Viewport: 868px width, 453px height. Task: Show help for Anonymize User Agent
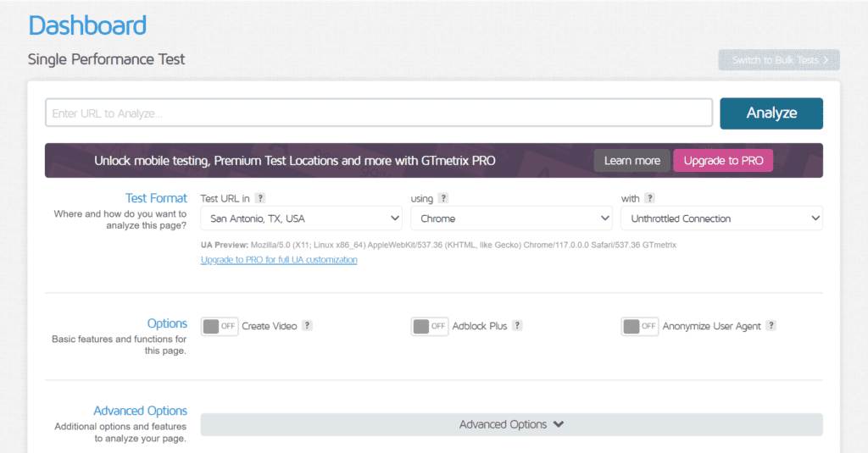tap(771, 326)
